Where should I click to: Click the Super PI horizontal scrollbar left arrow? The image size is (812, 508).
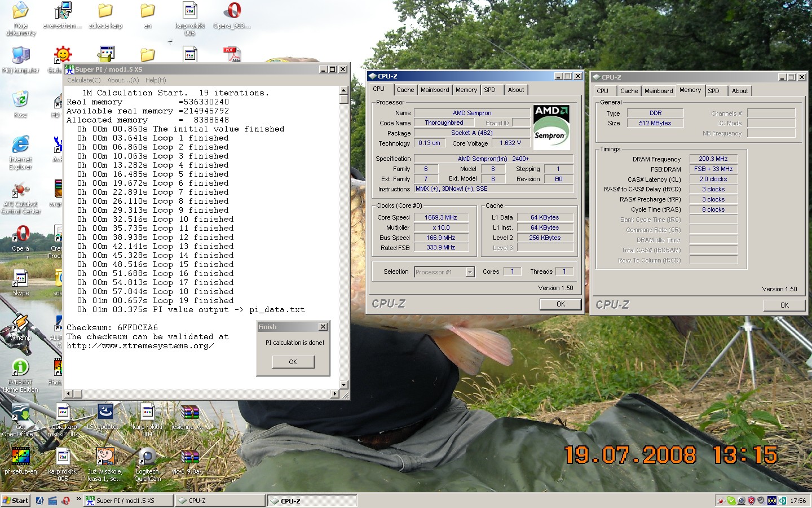point(69,393)
